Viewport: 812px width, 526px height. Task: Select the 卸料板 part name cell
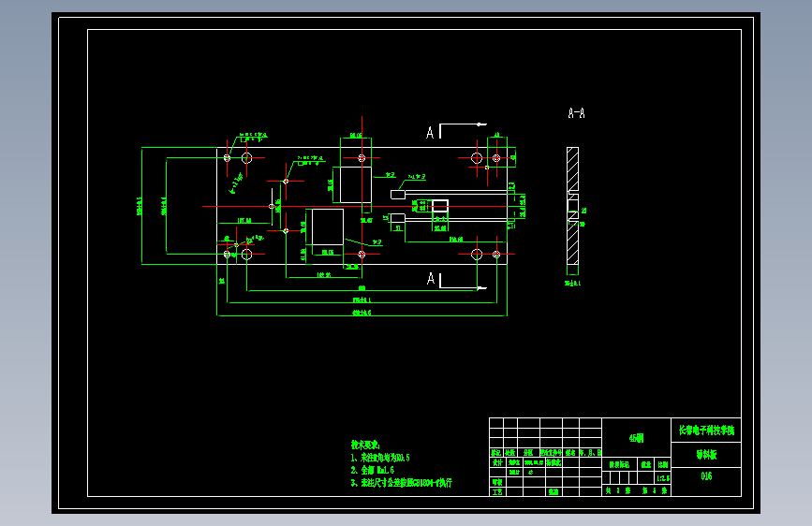(706, 455)
